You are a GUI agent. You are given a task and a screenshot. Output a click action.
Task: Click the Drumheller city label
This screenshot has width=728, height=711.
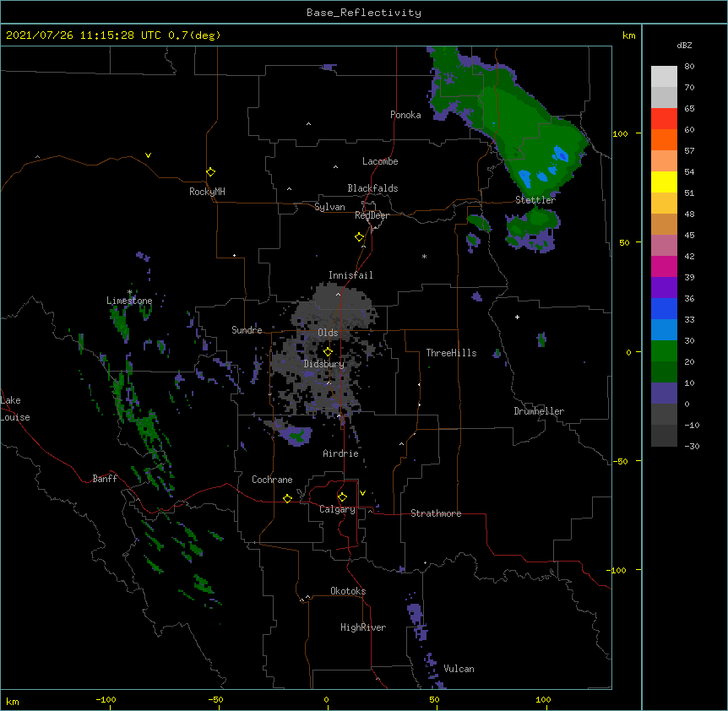(x=539, y=411)
